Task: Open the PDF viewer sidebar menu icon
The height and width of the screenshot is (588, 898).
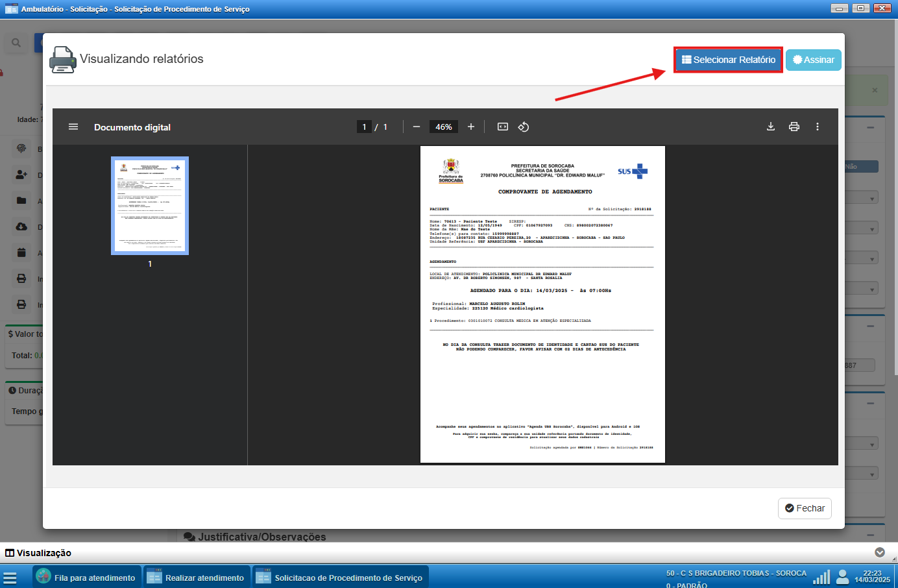Action: 73,127
